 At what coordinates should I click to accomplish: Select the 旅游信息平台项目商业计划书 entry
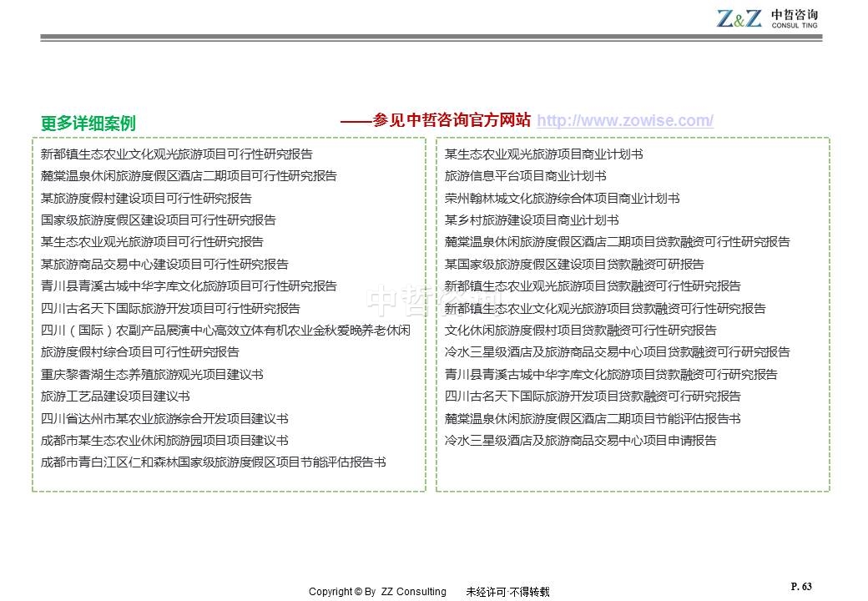coord(525,176)
